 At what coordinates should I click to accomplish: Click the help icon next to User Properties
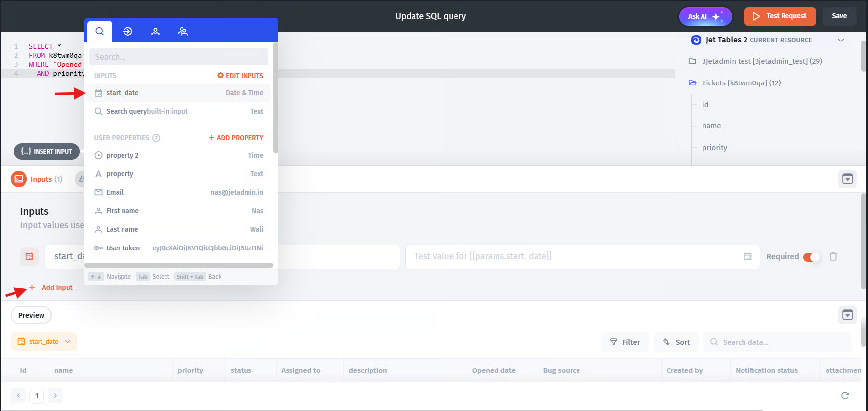(156, 138)
